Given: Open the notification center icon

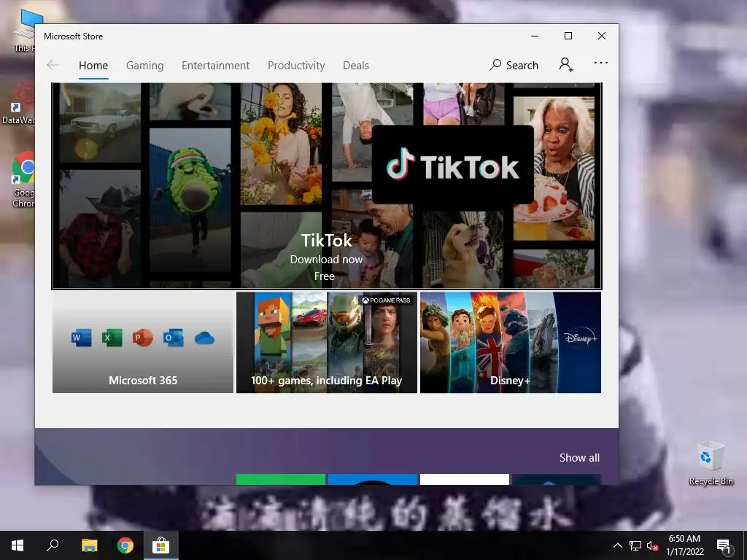Looking at the screenshot, I should (x=724, y=545).
